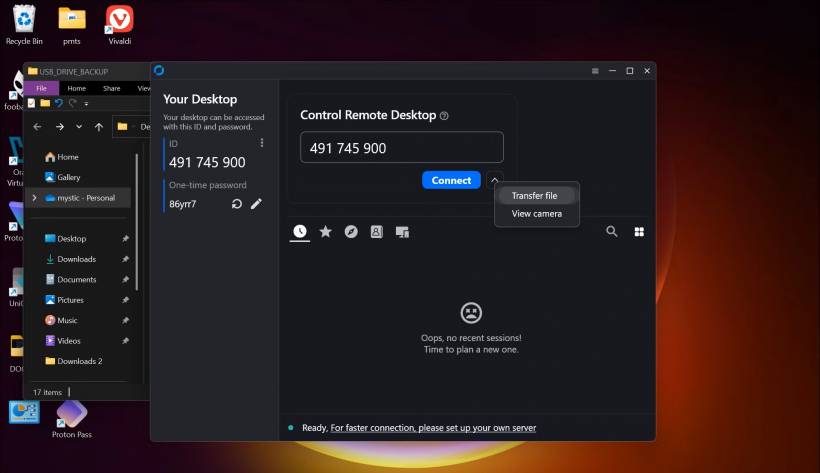The image size is (820, 473).
Task: Click the remote ID input field
Action: (x=401, y=148)
